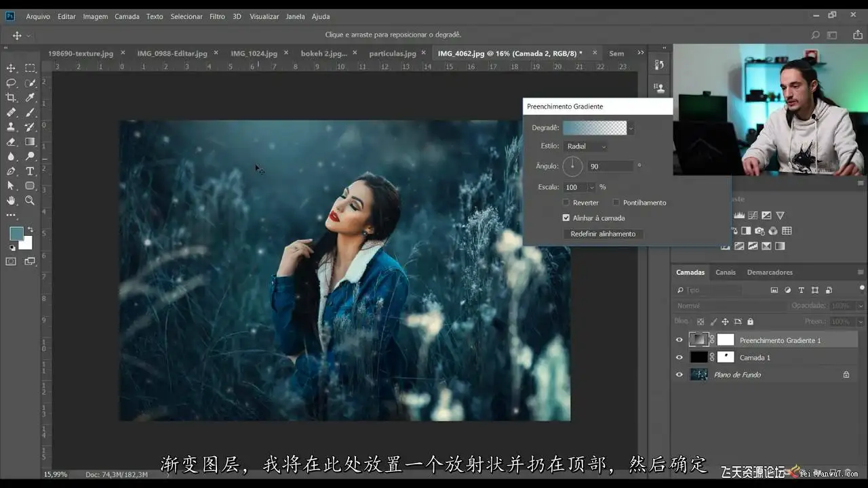This screenshot has height=488, width=868.
Task: Open the Estilo Radial dropdown
Action: pyautogui.click(x=586, y=146)
